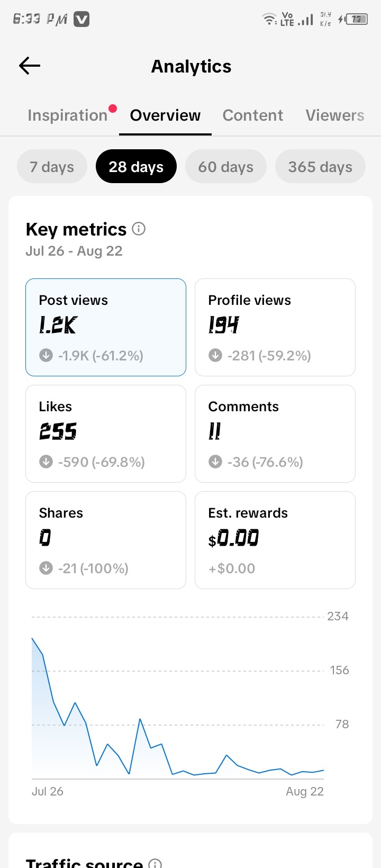Viewport: 381px width, 868px height.
Task: Open Key metrics info icon
Action: 139,229
